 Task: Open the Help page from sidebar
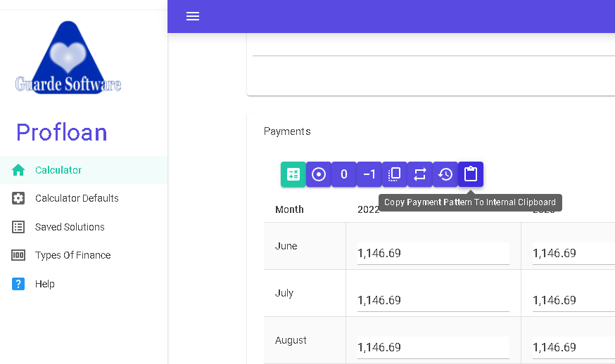coord(45,284)
